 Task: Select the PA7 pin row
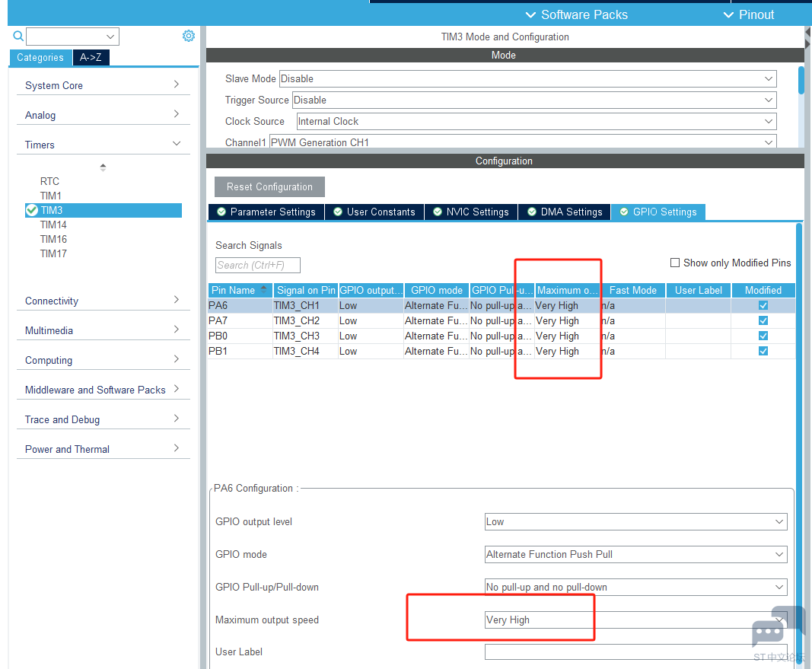(502, 320)
